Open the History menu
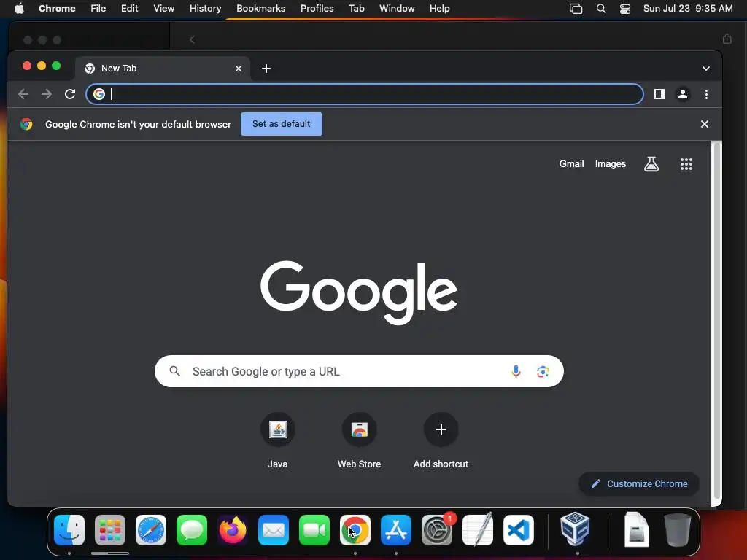This screenshot has height=560, width=747. 205,8
